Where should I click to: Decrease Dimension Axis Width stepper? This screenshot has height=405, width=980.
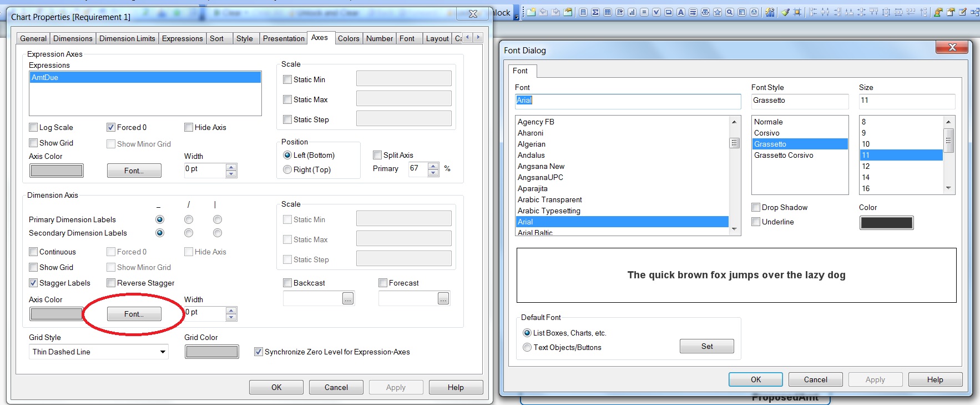(231, 317)
